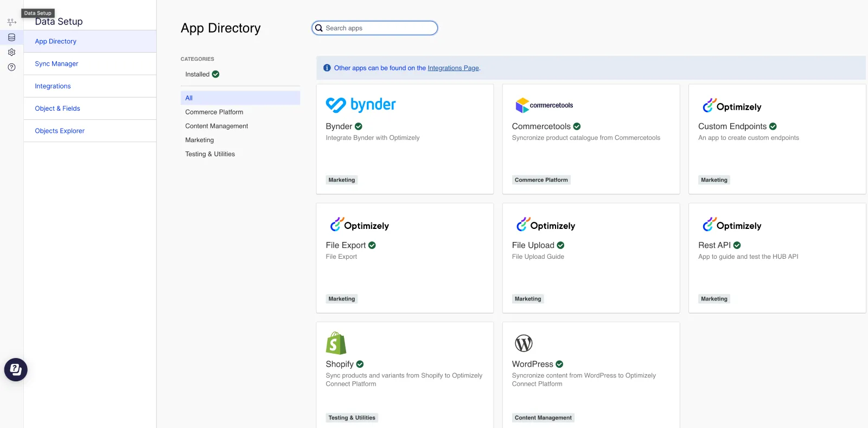Image resolution: width=868 pixels, height=428 pixels.
Task: Filter apps by Installed category
Action: click(202, 74)
